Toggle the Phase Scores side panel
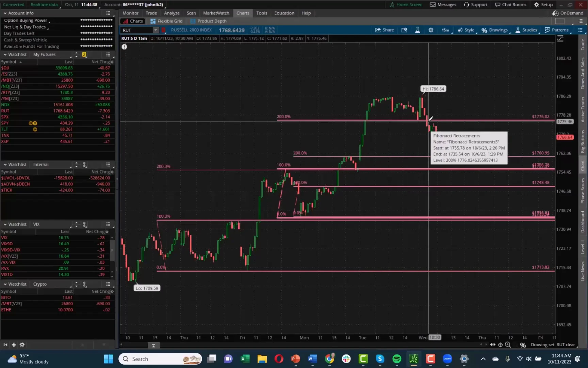588x368 pixels. tap(583, 190)
